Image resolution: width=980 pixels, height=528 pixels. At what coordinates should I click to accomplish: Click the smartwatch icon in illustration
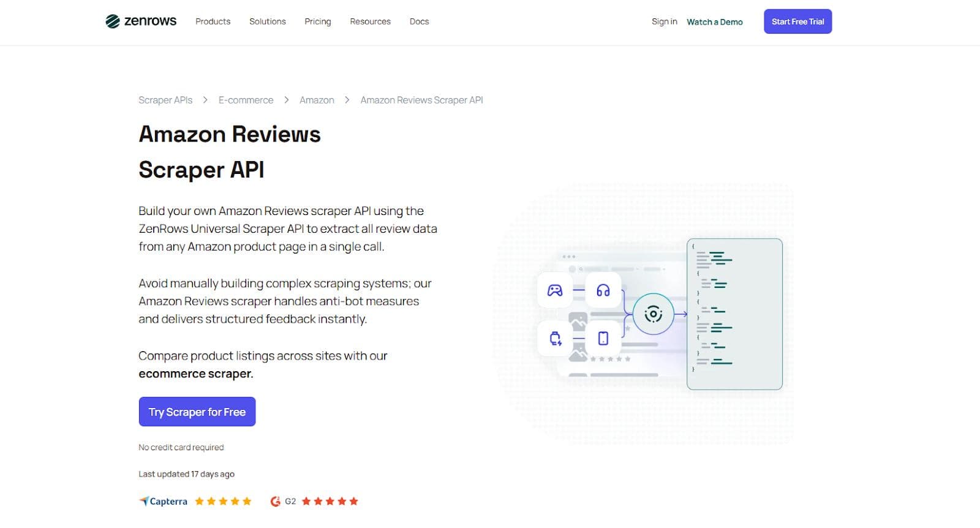(555, 338)
